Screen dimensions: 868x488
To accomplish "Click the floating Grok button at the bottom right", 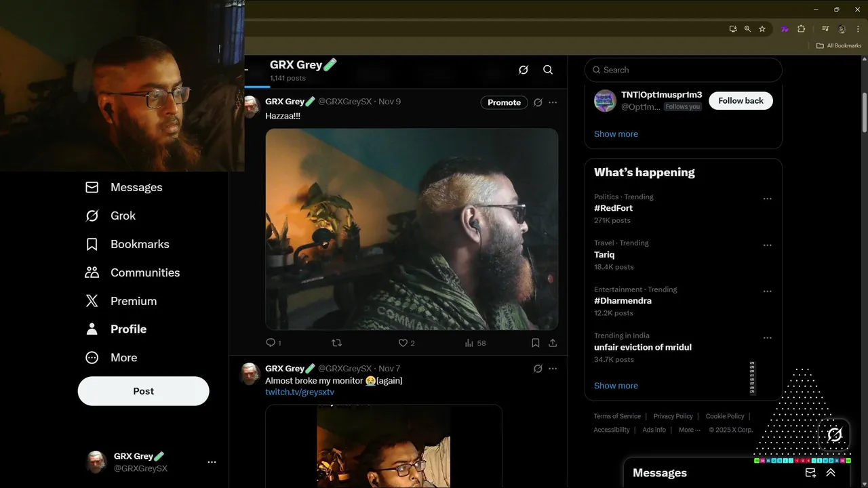I will 835,434.
